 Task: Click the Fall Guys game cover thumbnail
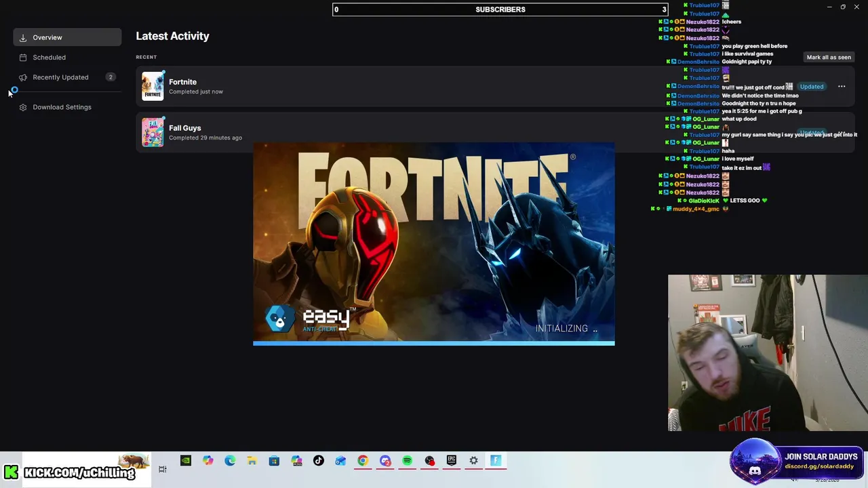point(153,132)
